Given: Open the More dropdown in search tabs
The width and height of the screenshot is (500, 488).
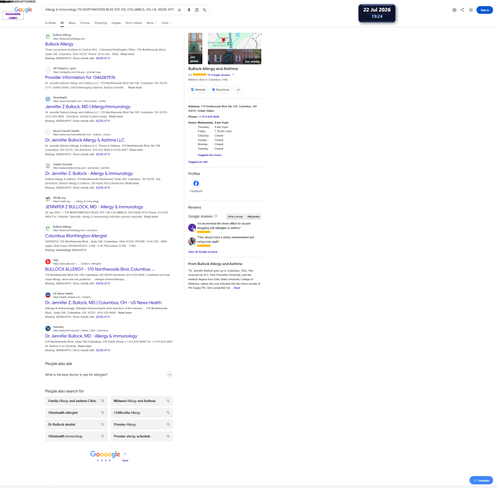Looking at the screenshot, I should click(151, 23).
